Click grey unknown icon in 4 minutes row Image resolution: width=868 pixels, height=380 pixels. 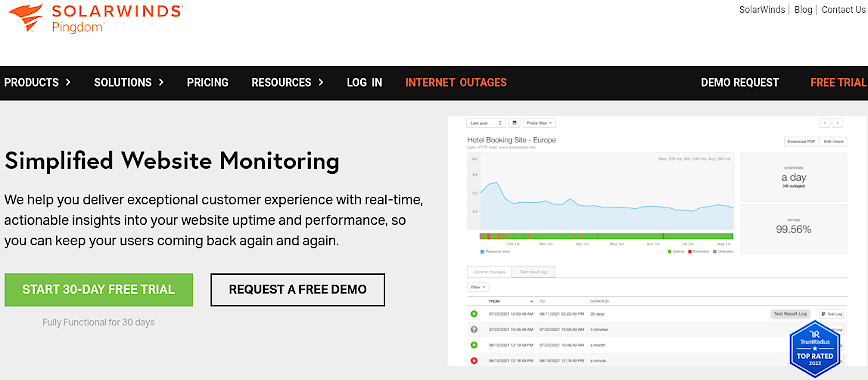pyautogui.click(x=474, y=330)
